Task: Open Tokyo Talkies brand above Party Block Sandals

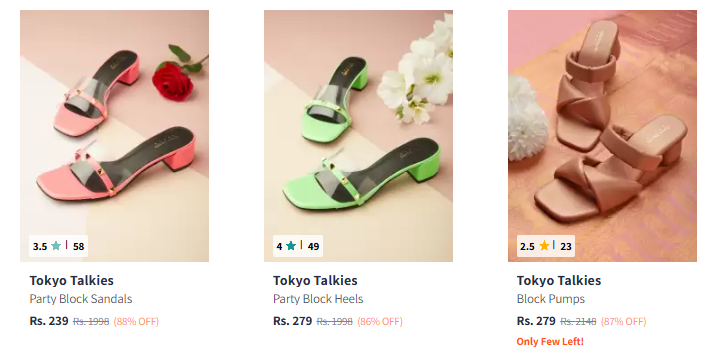Action: tap(72, 281)
